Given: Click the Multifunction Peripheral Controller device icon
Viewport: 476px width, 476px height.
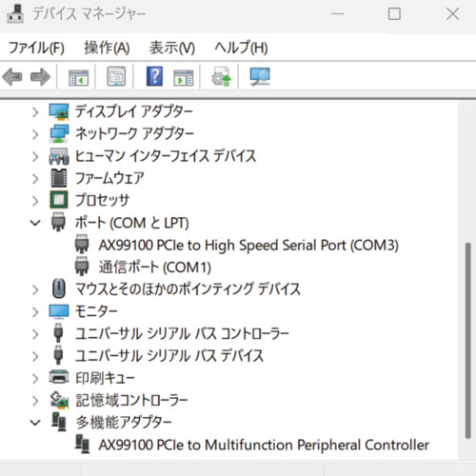Looking at the screenshot, I should 82,445.
